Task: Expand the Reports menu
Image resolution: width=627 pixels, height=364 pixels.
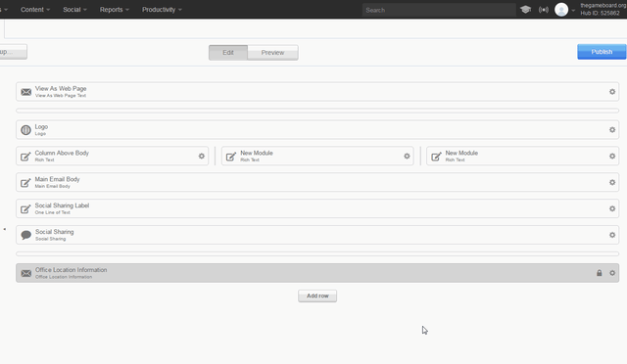Action: (x=115, y=10)
